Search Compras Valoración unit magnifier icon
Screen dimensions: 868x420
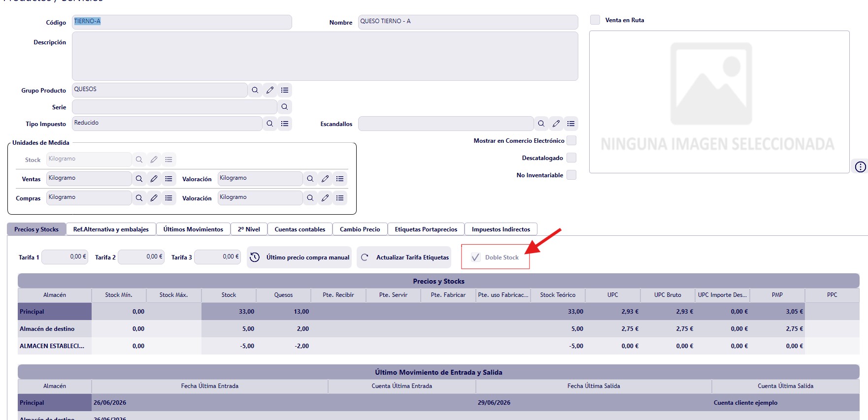310,198
